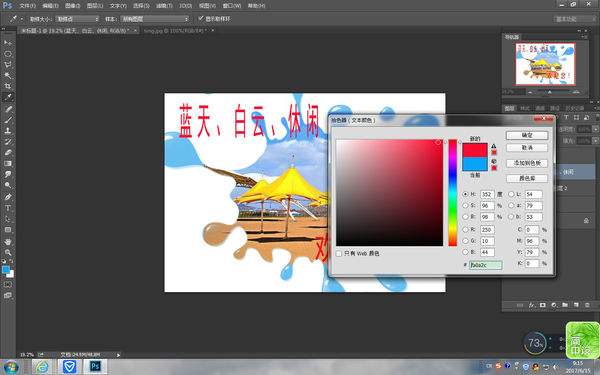
Task: Open the 取样大小 dropdown
Action: pos(77,19)
